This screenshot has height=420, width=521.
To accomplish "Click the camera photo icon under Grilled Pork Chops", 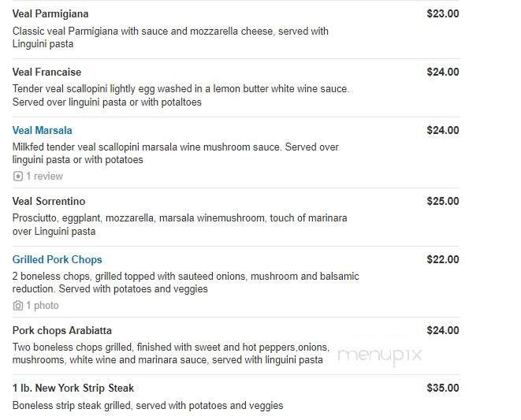I will 18,306.
